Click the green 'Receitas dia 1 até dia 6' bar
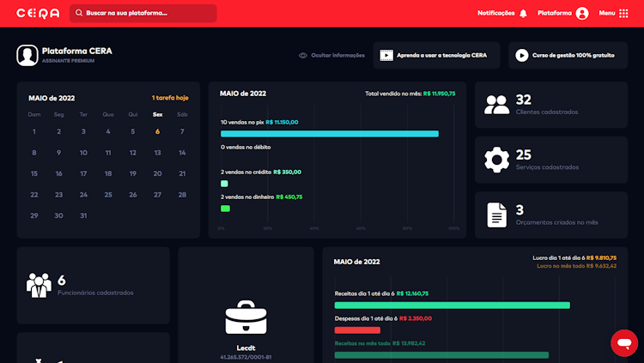This screenshot has width=644, height=363. [x=453, y=306]
